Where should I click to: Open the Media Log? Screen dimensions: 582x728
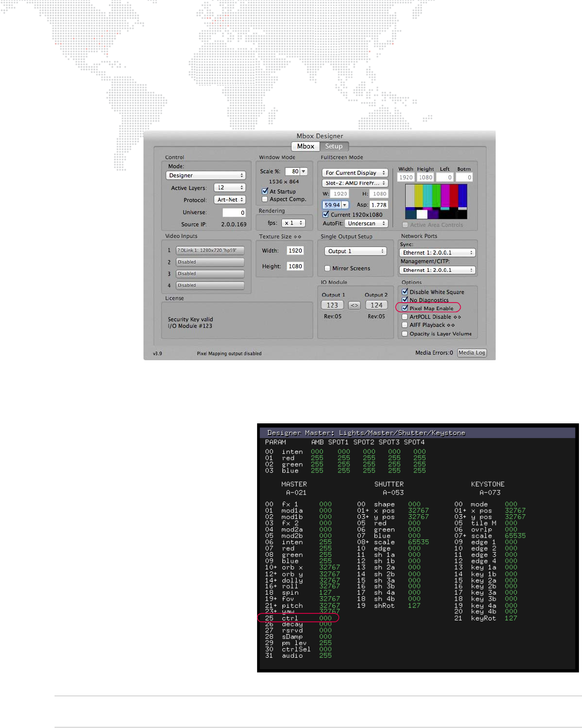(471, 353)
